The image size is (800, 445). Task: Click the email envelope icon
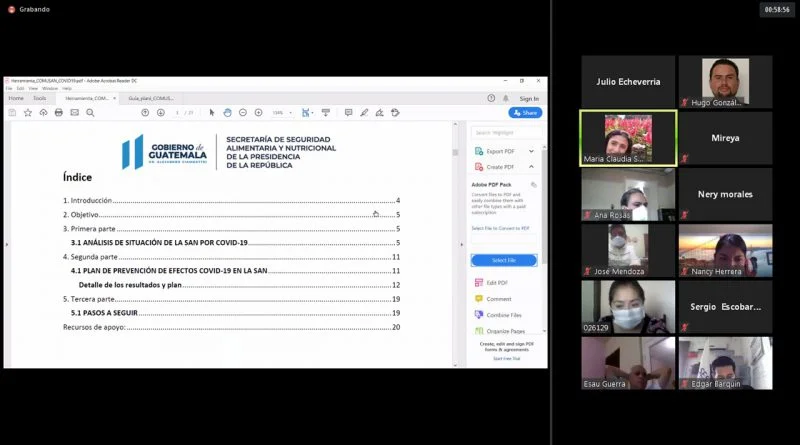(74, 113)
